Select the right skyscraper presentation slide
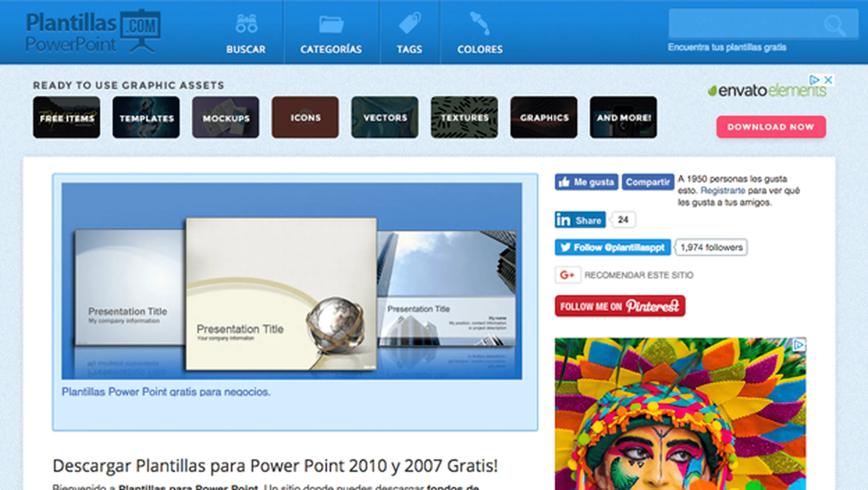Viewport: 868px width, 490px height. 446,288
